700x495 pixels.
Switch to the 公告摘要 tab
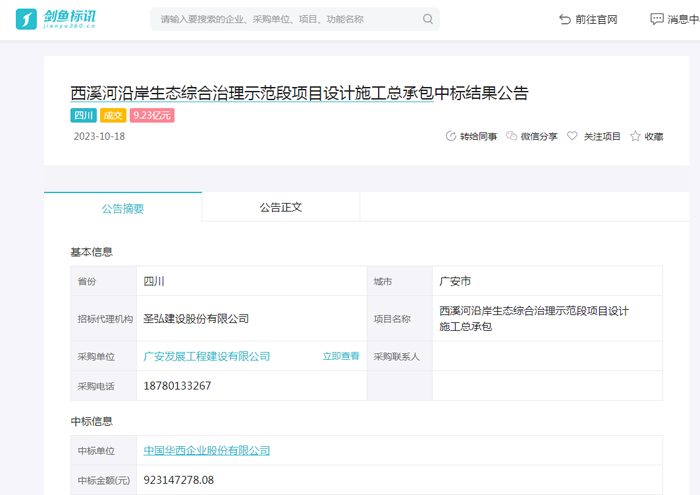123,208
